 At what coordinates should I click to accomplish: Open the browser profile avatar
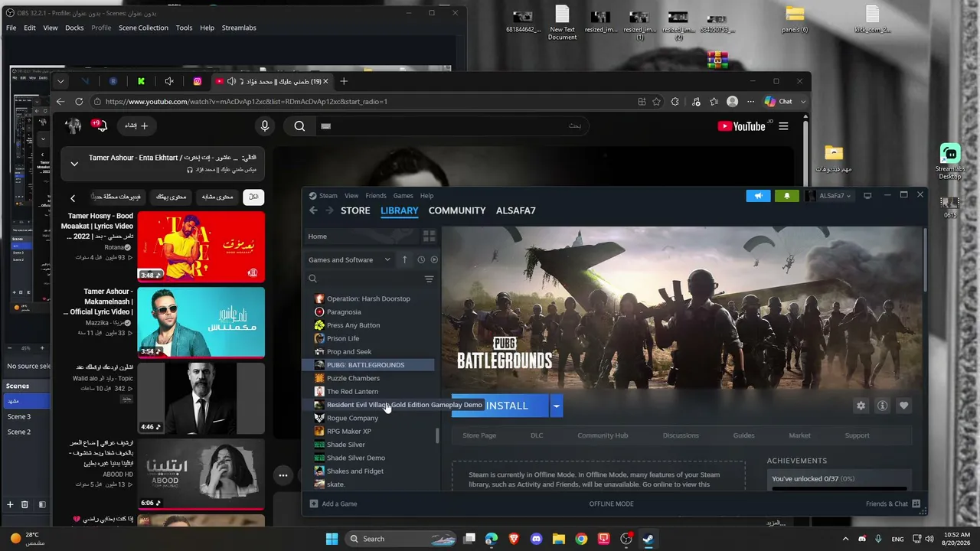pyautogui.click(x=733, y=102)
